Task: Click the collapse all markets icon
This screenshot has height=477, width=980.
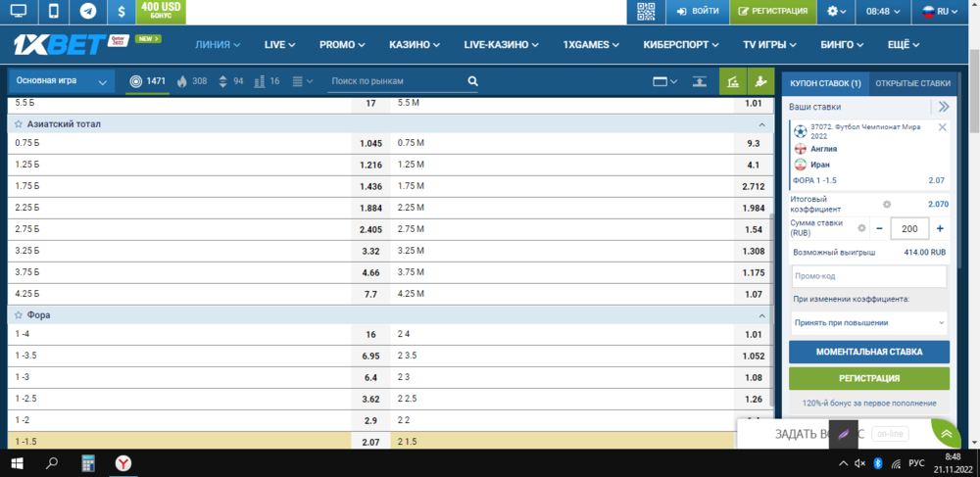Action: pos(700,81)
